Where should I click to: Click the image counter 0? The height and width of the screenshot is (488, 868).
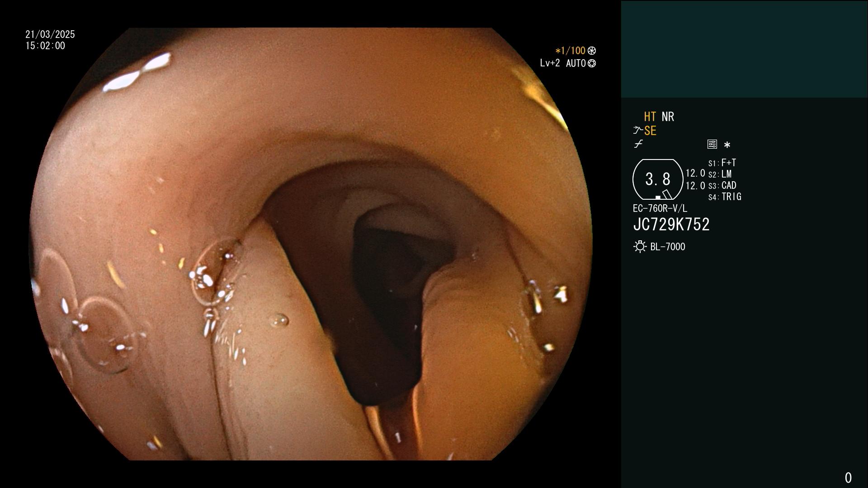[848, 478]
